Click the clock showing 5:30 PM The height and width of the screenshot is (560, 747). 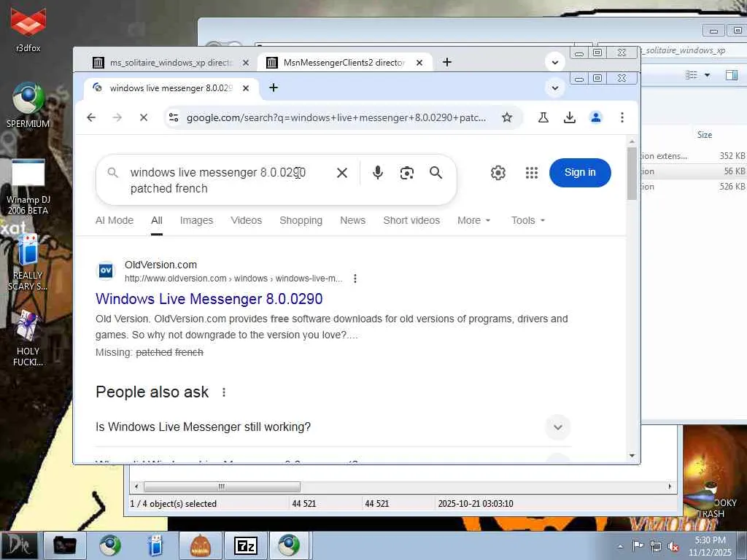point(710,545)
